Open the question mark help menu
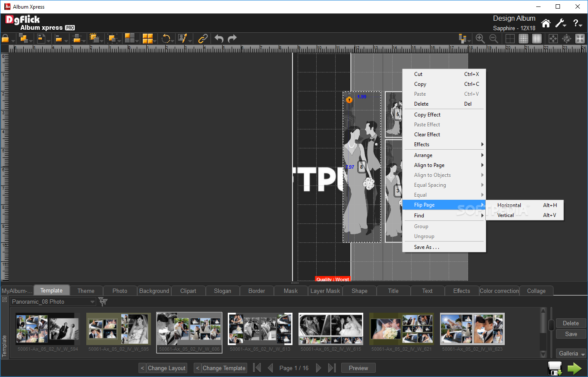Image resolution: width=588 pixels, height=377 pixels. 577,23
